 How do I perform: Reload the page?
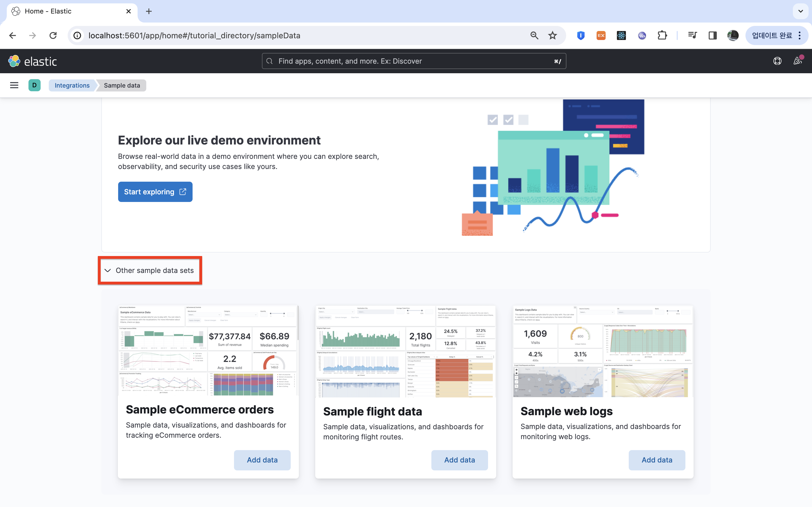point(53,35)
